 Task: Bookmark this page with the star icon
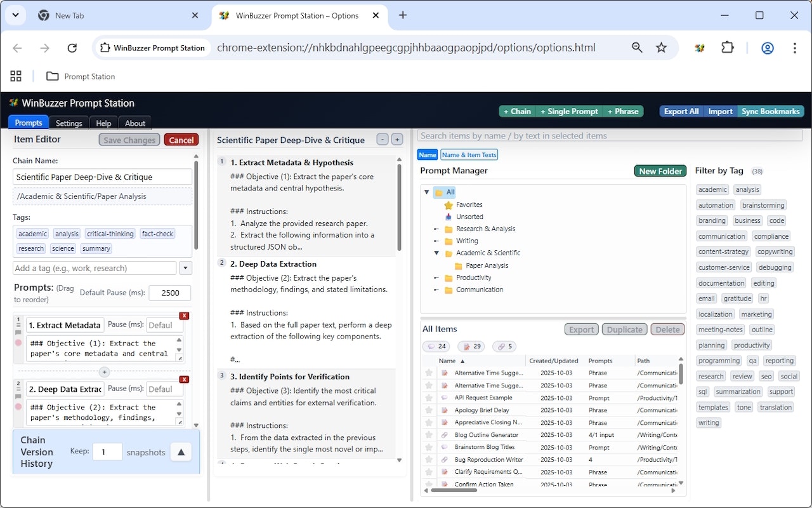coord(661,48)
